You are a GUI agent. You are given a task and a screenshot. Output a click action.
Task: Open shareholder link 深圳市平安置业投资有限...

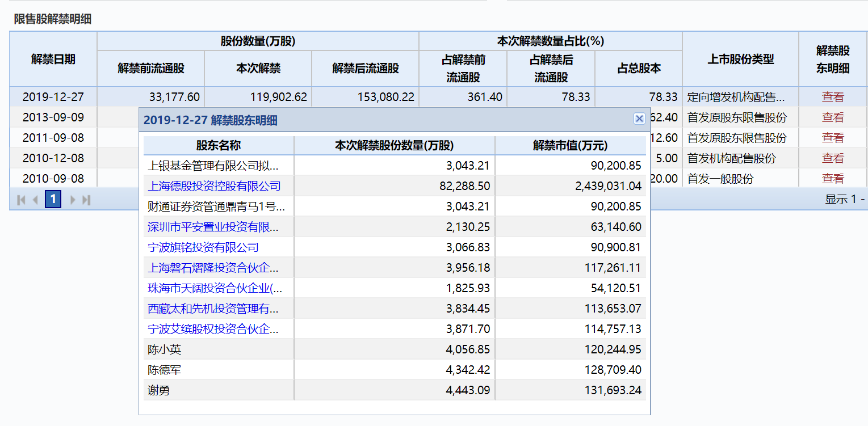pos(213,227)
